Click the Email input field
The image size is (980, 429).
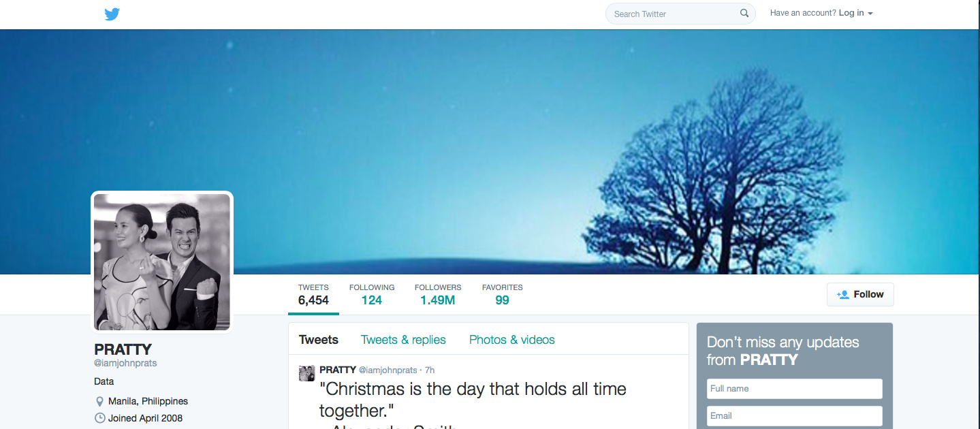(795, 416)
